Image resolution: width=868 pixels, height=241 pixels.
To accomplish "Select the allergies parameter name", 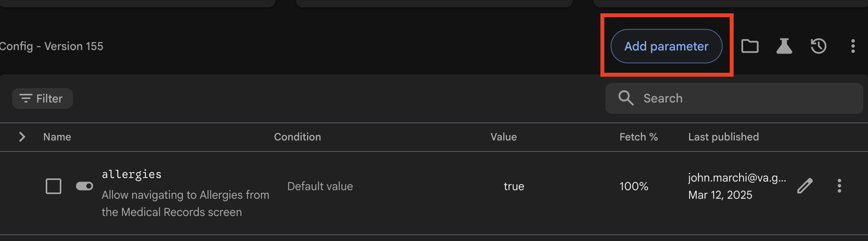I will [131, 174].
